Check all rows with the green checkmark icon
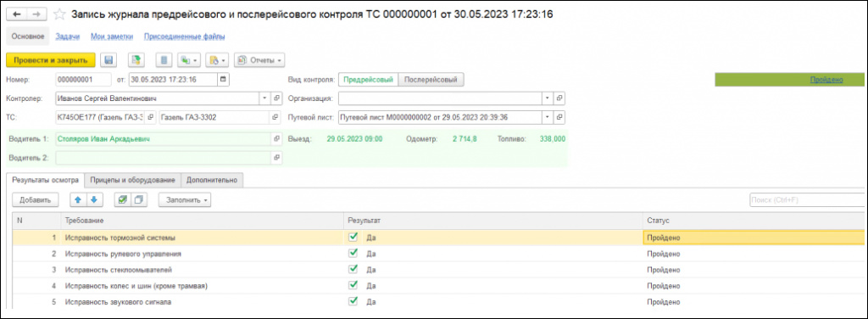Screen dimensions: 868x319 (122, 199)
